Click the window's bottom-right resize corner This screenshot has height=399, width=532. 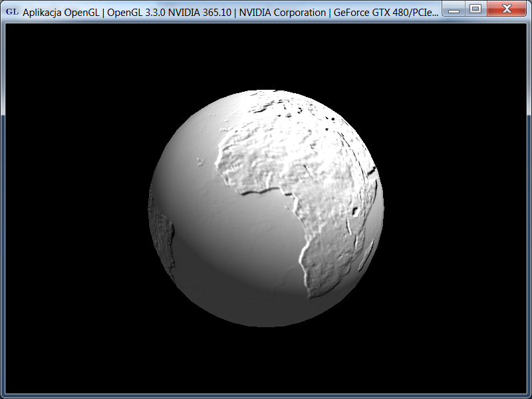(529, 396)
